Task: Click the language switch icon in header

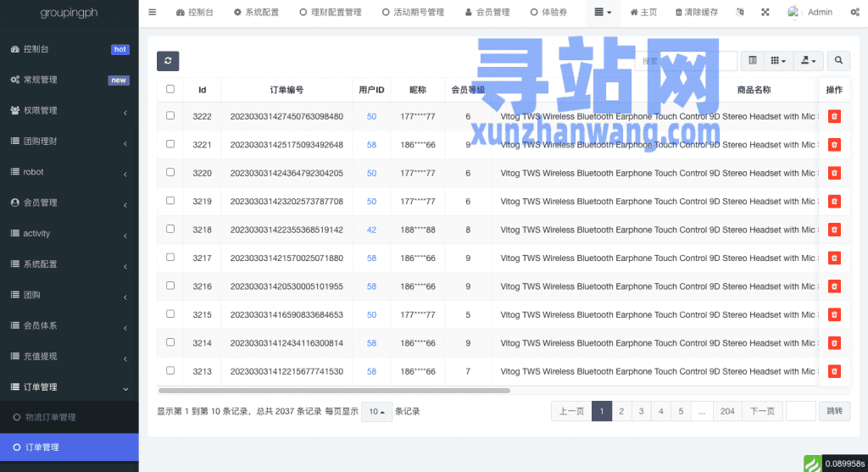Action: tap(739, 12)
